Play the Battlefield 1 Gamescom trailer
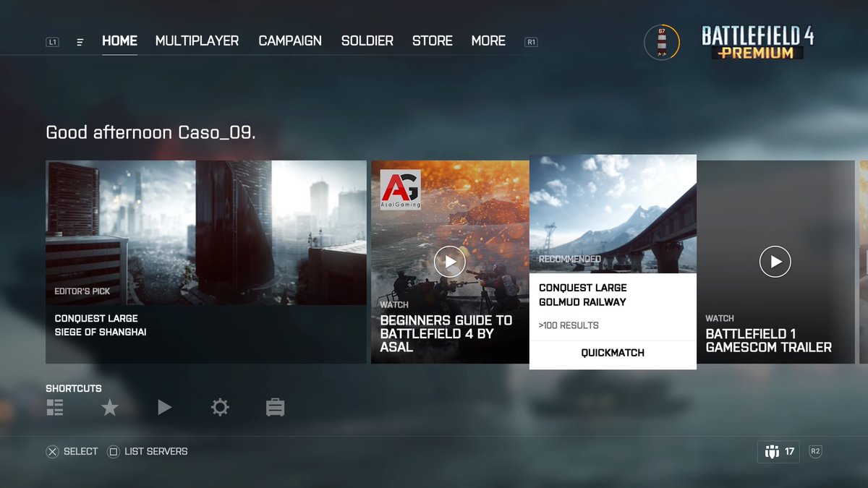Viewport: 868px width, 488px height. pos(775,262)
